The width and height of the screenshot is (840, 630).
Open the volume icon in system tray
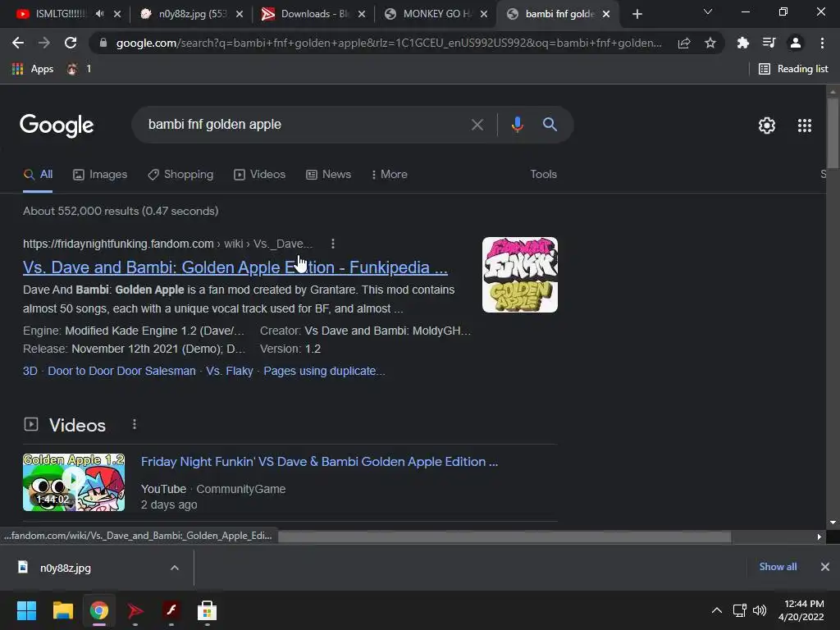pyautogui.click(x=759, y=610)
